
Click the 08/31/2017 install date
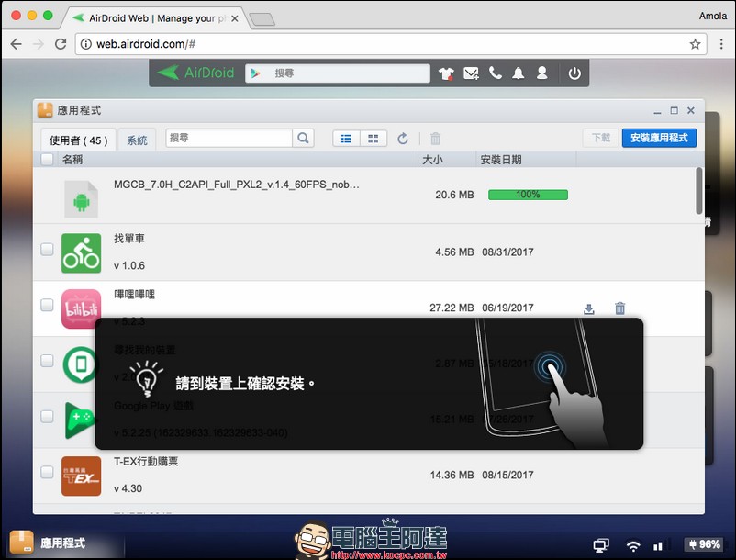[507, 252]
